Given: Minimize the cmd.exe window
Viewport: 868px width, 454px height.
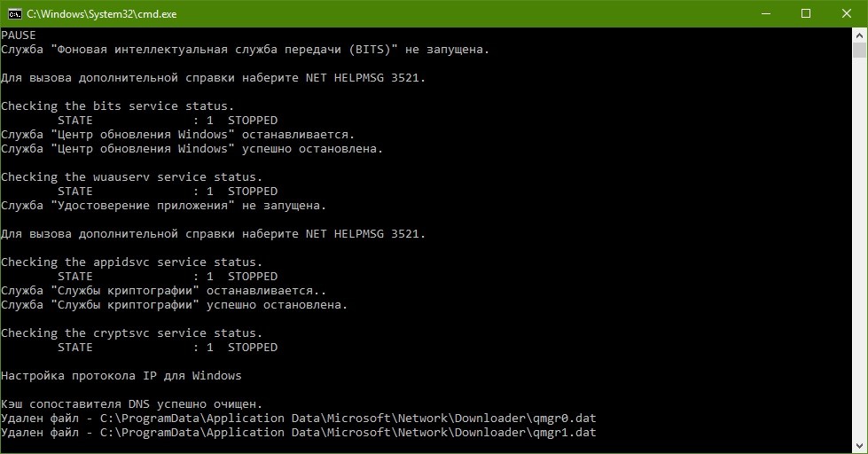Looking at the screenshot, I should click(x=766, y=14).
